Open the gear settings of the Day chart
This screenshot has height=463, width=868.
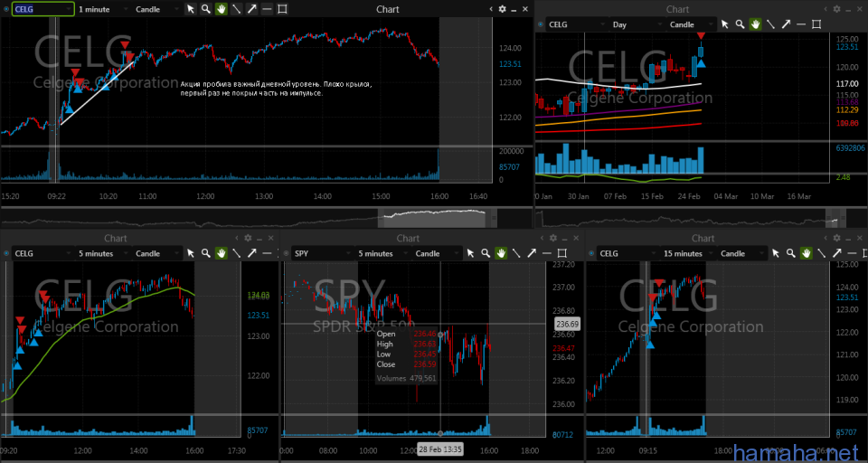click(836, 9)
